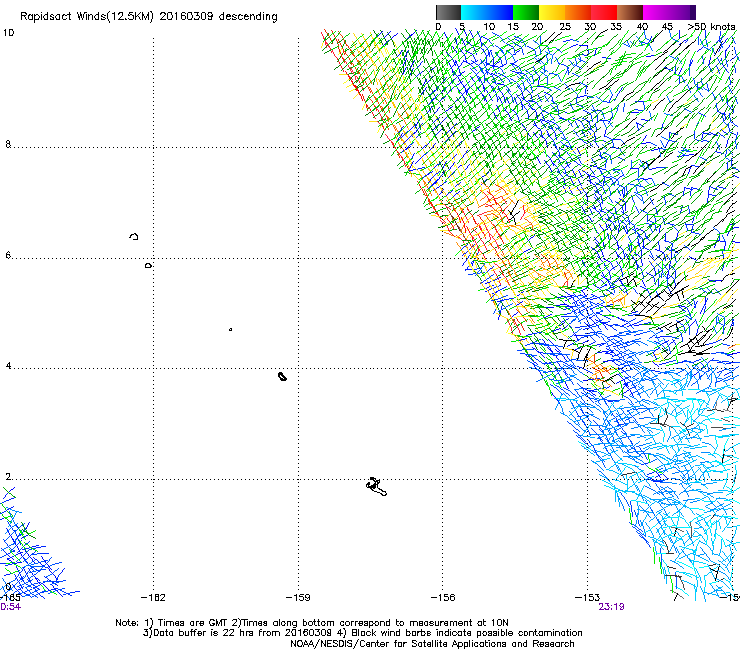Image resolution: width=740 pixels, height=650 pixels.
Task: Click the longitude label '-153' on the bottom axis
Action: (588, 598)
